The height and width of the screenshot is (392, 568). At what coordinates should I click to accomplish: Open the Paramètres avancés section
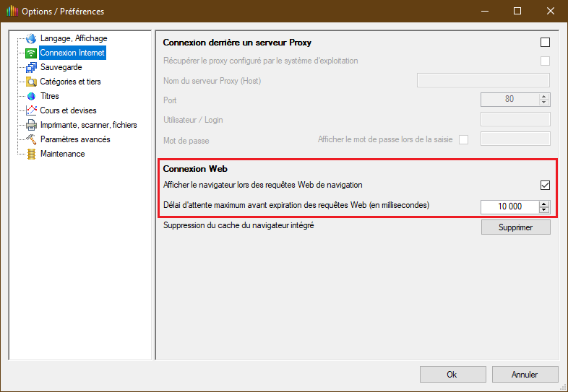[x=75, y=139]
